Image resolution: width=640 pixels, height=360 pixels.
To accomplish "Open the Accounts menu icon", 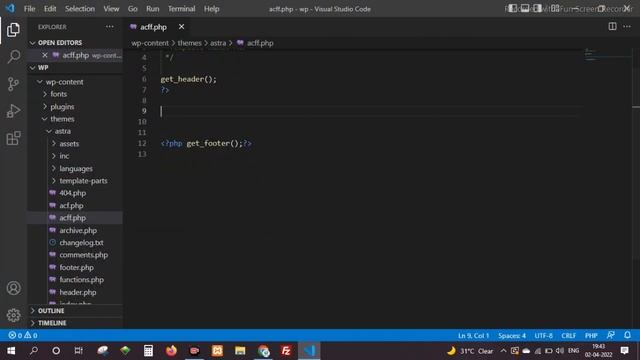I will tap(13, 288).
